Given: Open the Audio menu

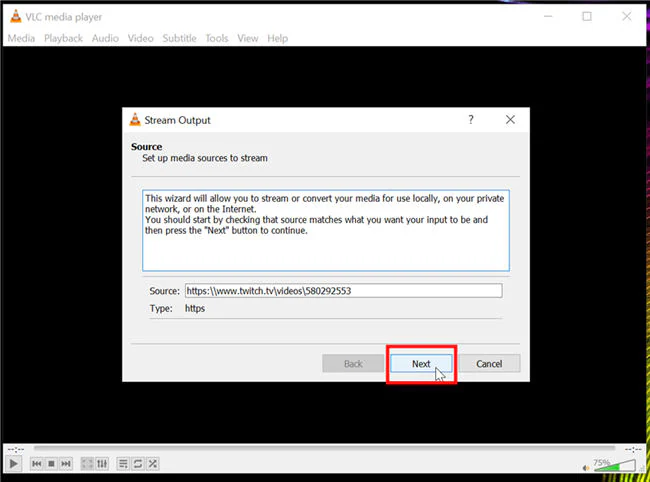Looking at the screenshot, I should coord(105,38).
